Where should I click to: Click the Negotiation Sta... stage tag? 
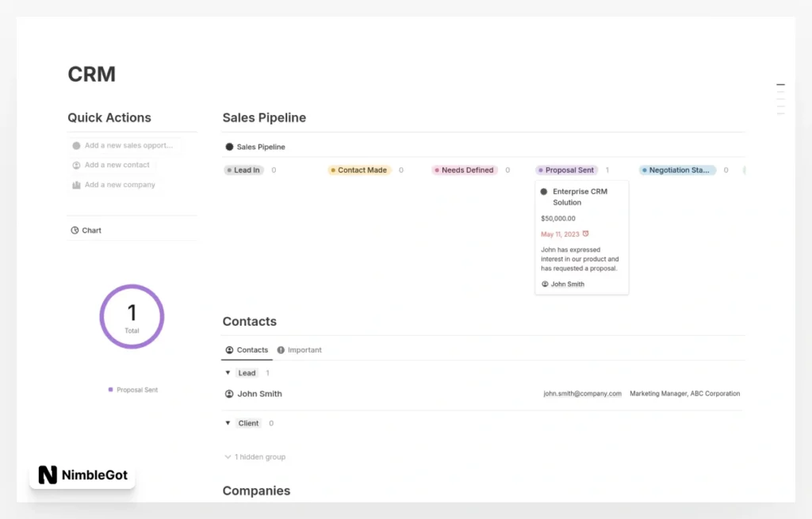point(677,170)
